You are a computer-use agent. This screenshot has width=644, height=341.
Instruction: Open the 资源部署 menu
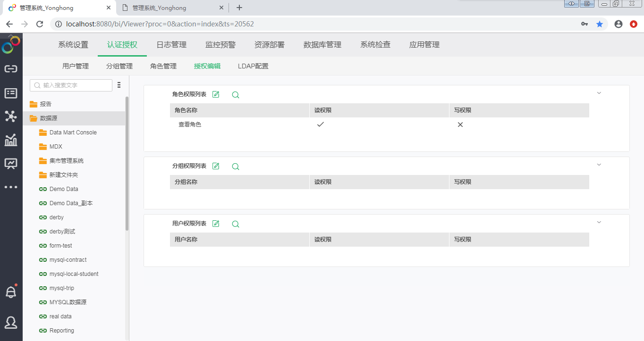click(270, 45)
